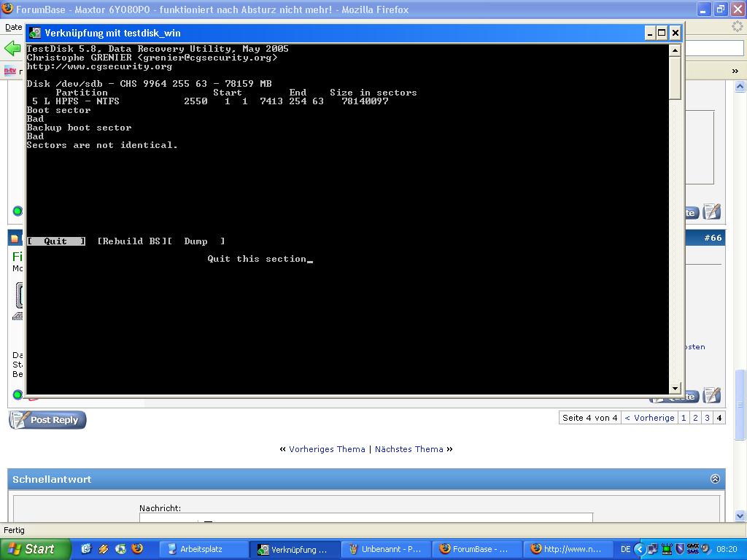Viewport: 747px width, 560px height.
Task: Click second quick launch icon
Action: point(104,548)
